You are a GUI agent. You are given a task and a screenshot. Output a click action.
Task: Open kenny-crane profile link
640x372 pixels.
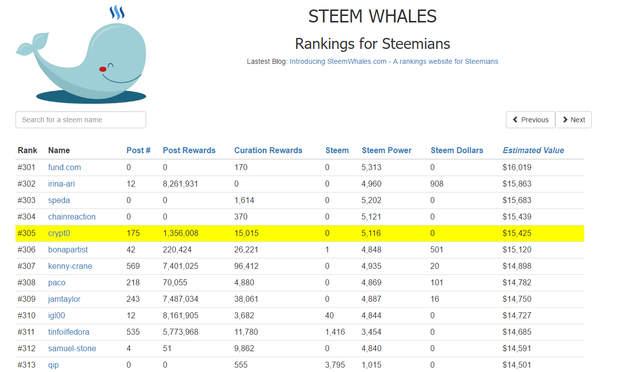[70, 266]
